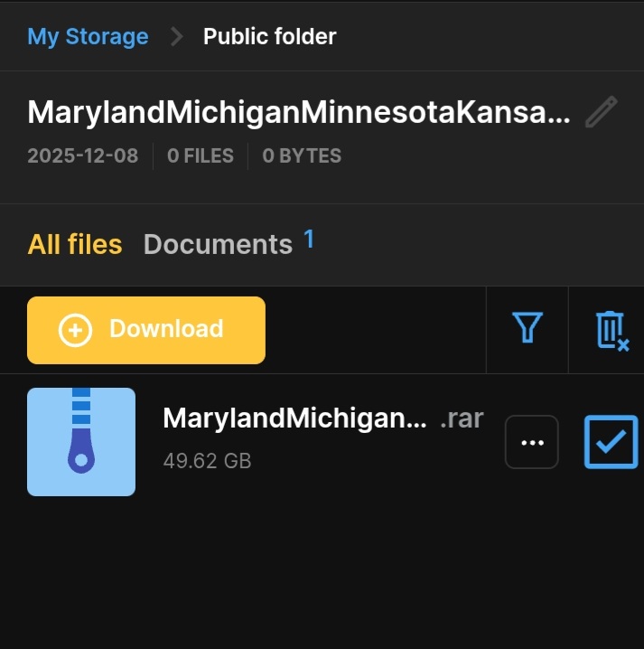
Task: Click the plus circle icon inside Download
Action: pyautogui.click(x=75, y=330)
